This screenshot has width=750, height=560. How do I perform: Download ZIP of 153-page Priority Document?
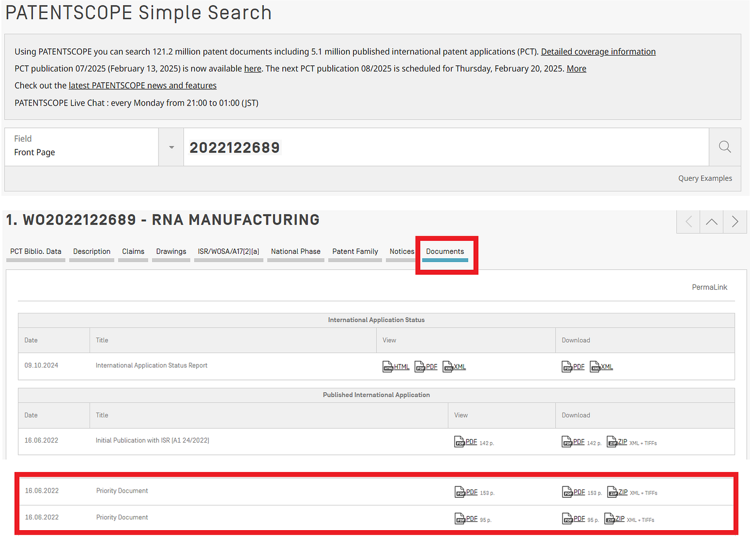[x=618, y=492]
